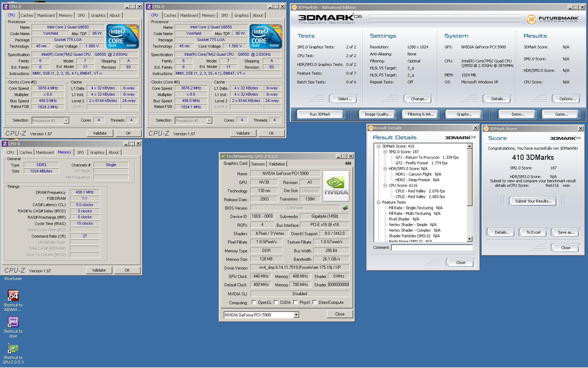Click OK in second CPU-Z window
588x368 pixels.
271,133
